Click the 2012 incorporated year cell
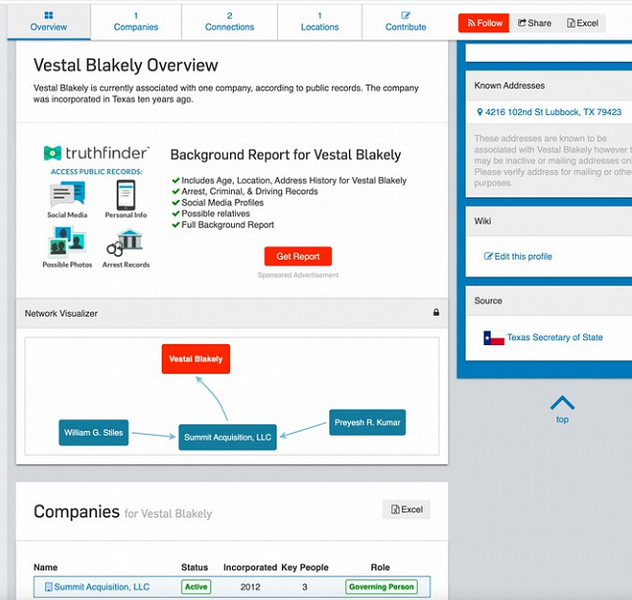 250,587
